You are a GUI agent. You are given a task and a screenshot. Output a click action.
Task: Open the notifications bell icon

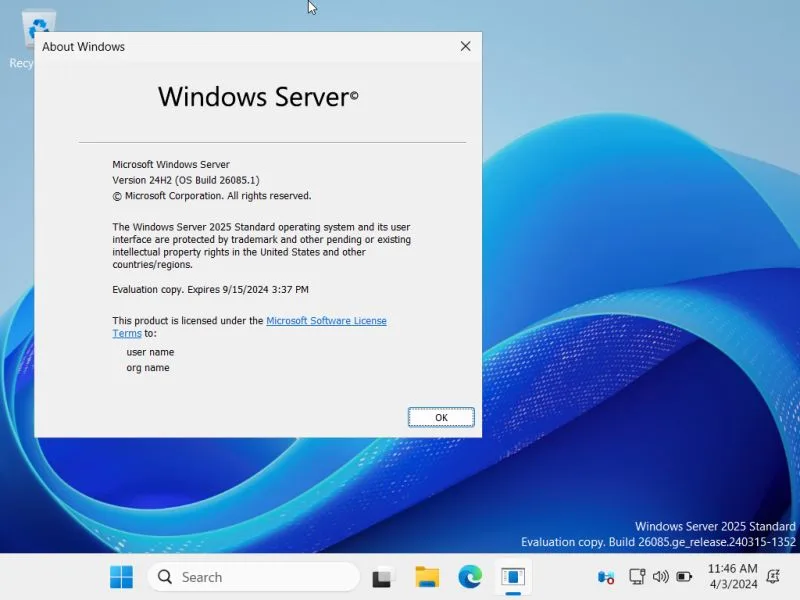[773, 577]
